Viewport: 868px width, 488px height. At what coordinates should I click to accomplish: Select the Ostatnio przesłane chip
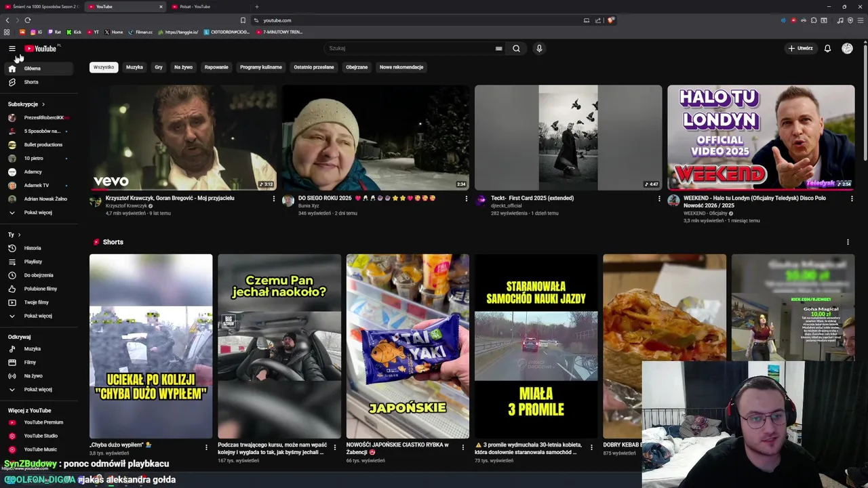tap(314, 67)
